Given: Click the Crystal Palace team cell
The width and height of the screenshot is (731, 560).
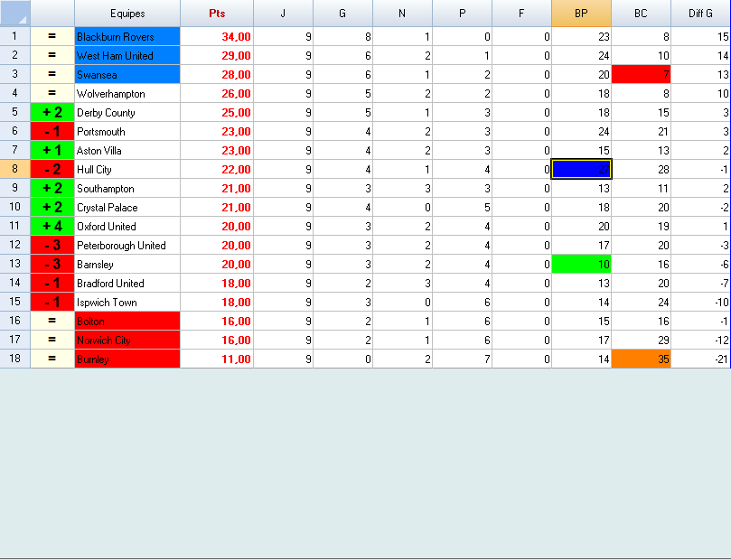Looking at the screenshot, I should click(127, 208).
